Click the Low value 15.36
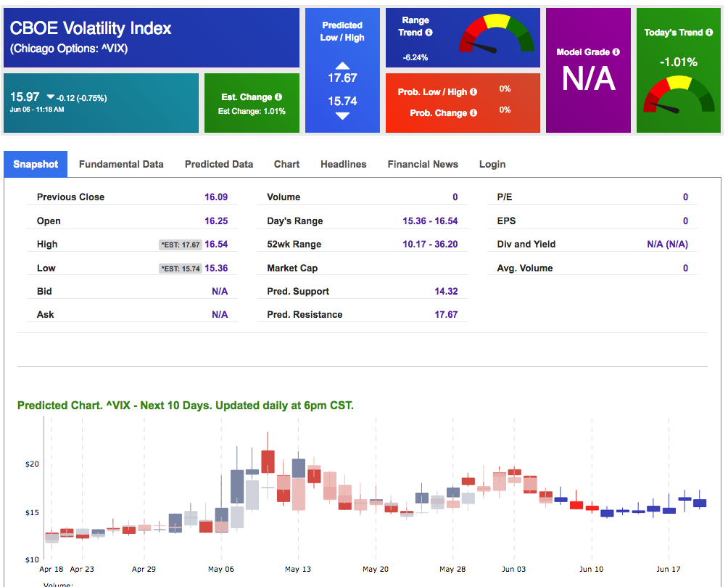This screenshot has height=587, width=728. (216, 268)
